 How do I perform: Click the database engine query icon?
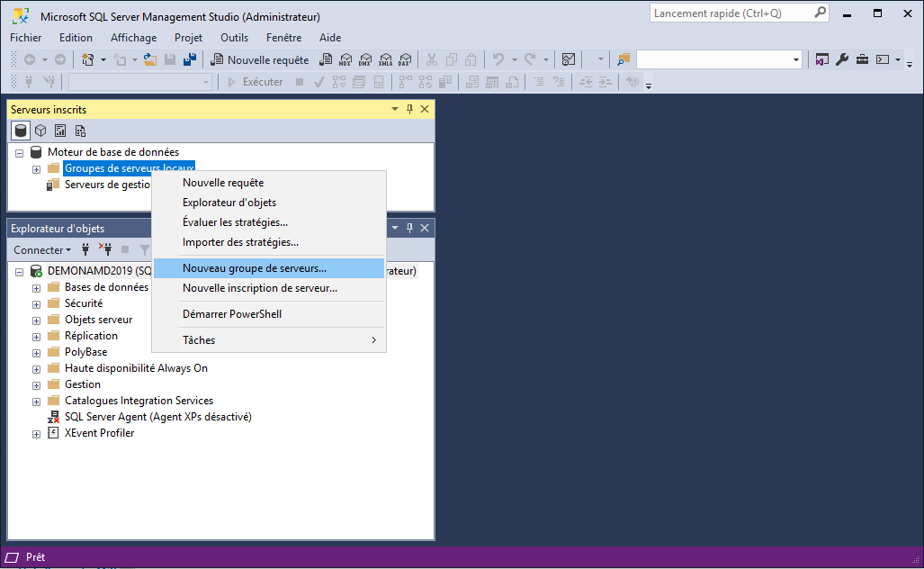point(326,59)
